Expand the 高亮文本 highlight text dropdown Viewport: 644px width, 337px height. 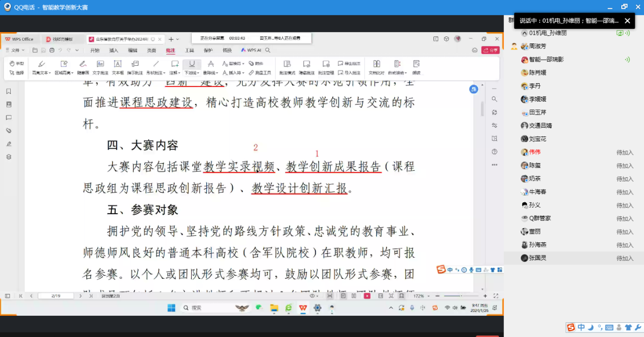[41, 73]
